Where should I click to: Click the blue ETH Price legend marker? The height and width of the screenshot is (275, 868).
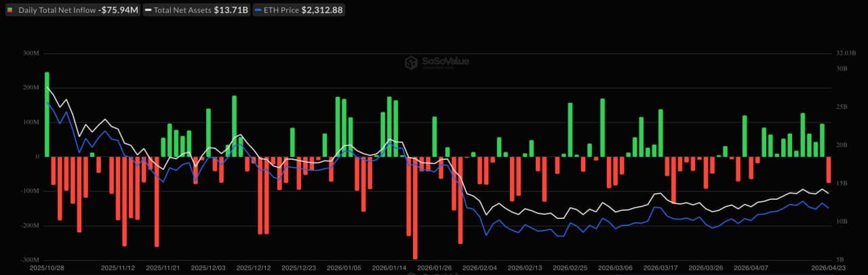pos(258,11)
